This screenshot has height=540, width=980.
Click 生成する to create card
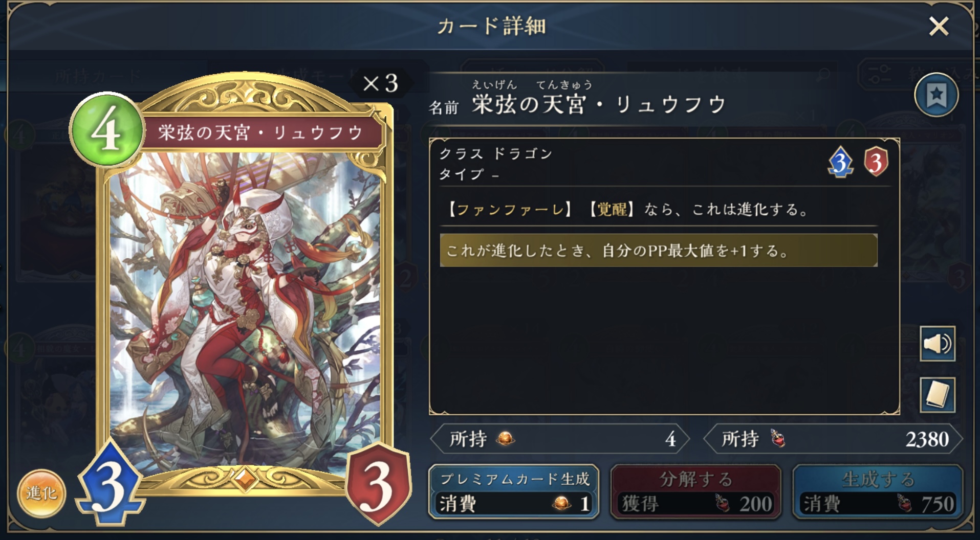point(877,492)
